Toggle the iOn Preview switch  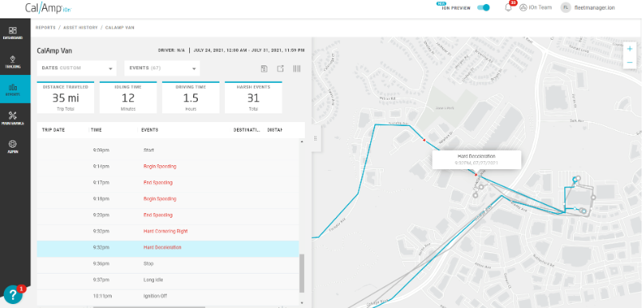(484, 7)
